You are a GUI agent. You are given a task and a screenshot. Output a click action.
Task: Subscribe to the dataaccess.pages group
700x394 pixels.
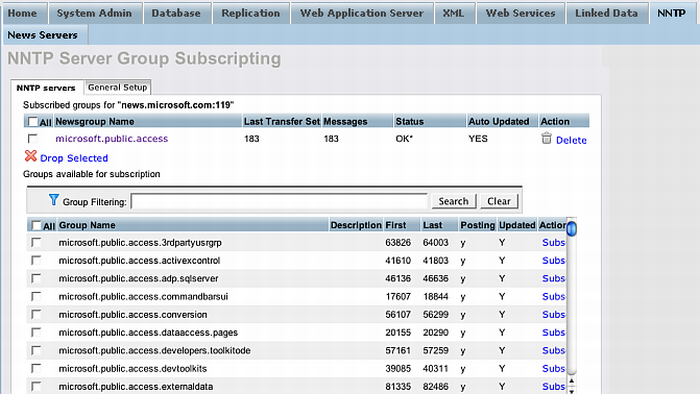click(553, 332)
